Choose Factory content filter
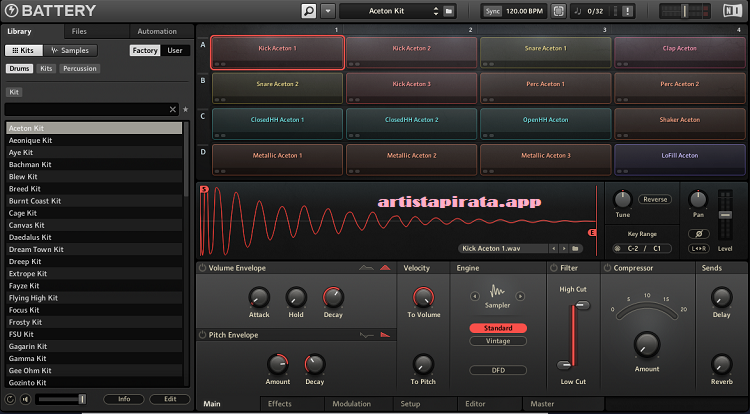This screenshot has height=414, width=750. (144, 50)
